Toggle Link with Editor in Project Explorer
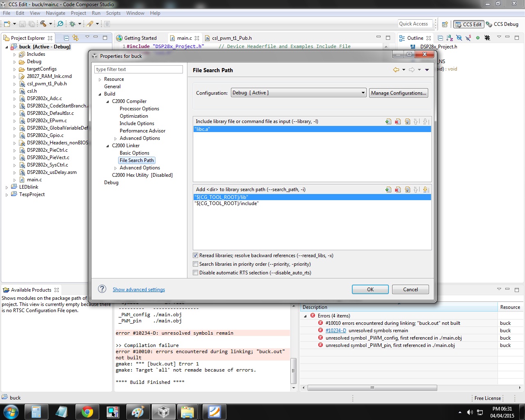This screenshot has width=525, height=420. 75,38
